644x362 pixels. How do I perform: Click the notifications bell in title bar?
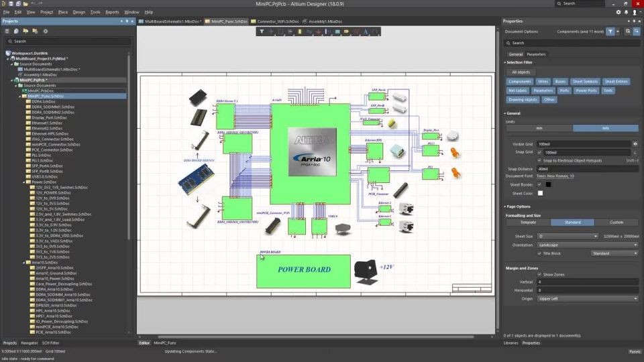(627, 12)
